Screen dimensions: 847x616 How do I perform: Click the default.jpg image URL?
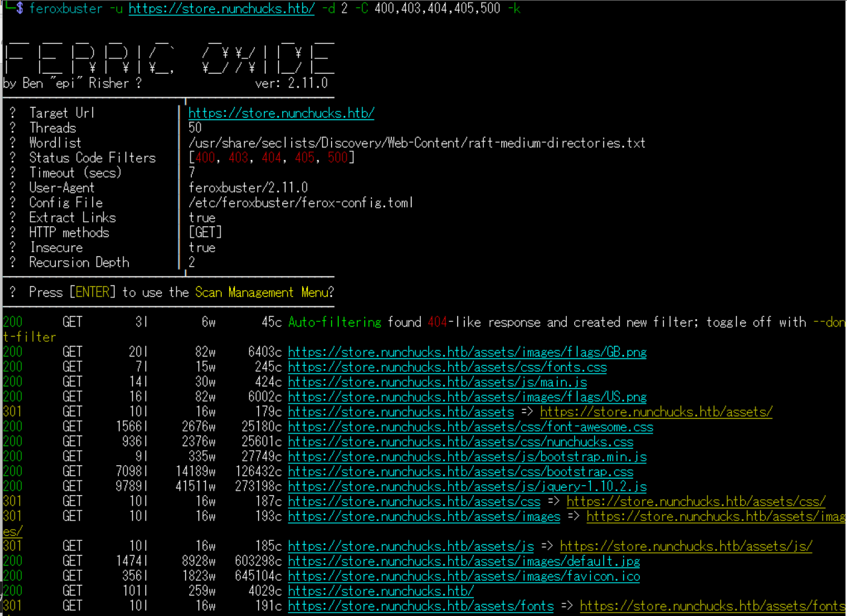tap(463, 562)
